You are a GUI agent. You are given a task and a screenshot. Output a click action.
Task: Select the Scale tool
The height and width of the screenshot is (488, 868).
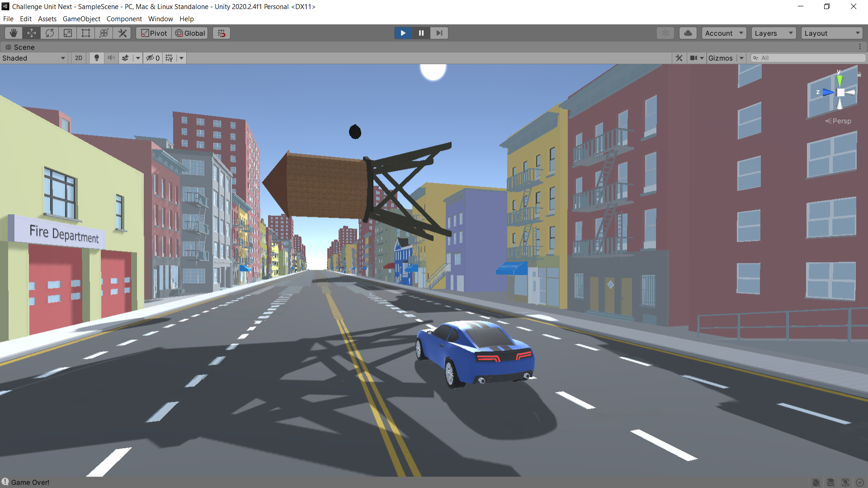tap(68, 33)
